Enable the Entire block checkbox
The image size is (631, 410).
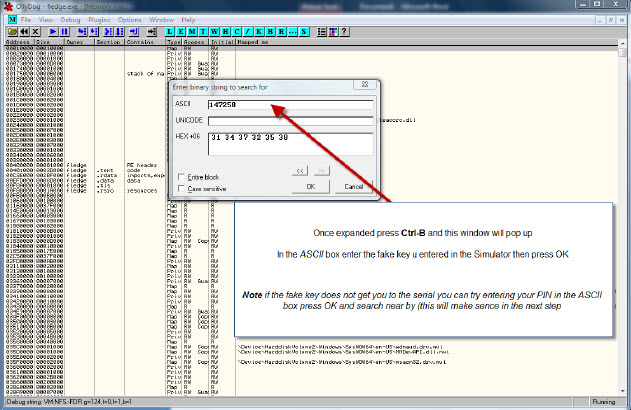coord(181,177)
